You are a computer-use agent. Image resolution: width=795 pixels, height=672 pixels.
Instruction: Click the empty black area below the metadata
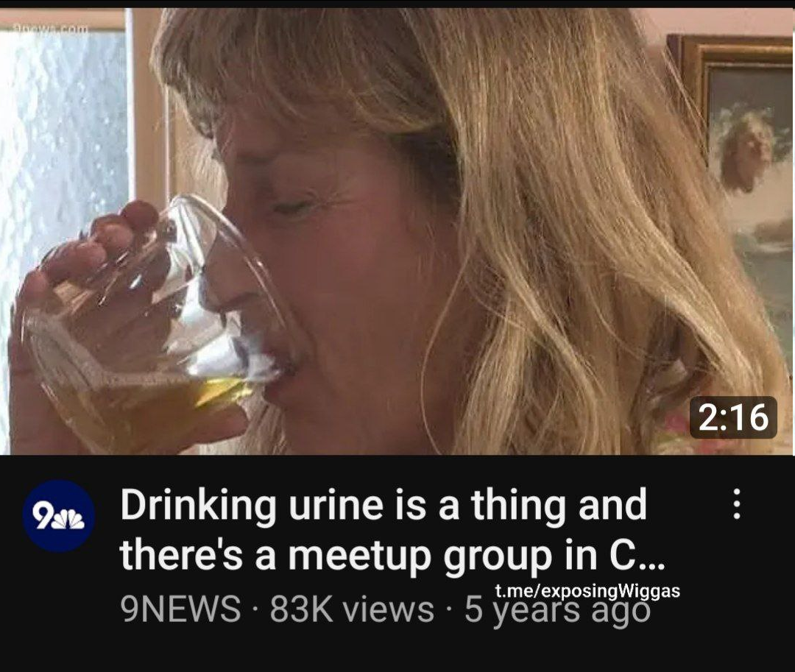click(x=397, y=651)
